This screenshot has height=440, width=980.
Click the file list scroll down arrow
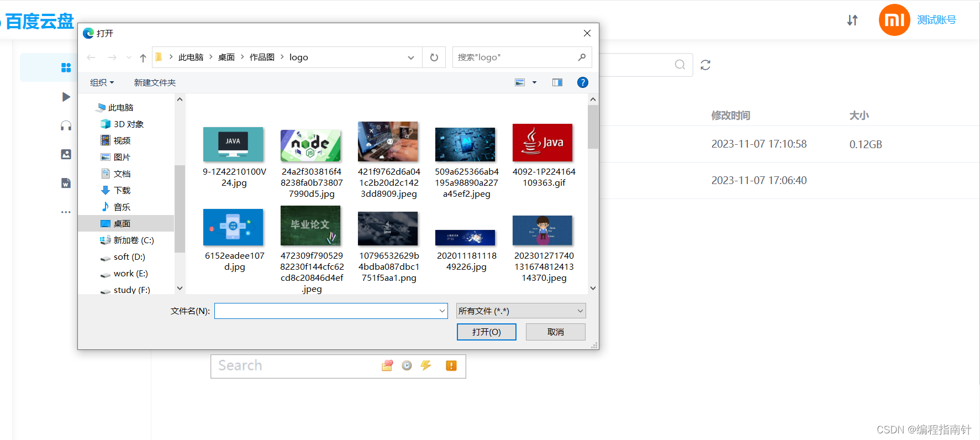point(593,288)
